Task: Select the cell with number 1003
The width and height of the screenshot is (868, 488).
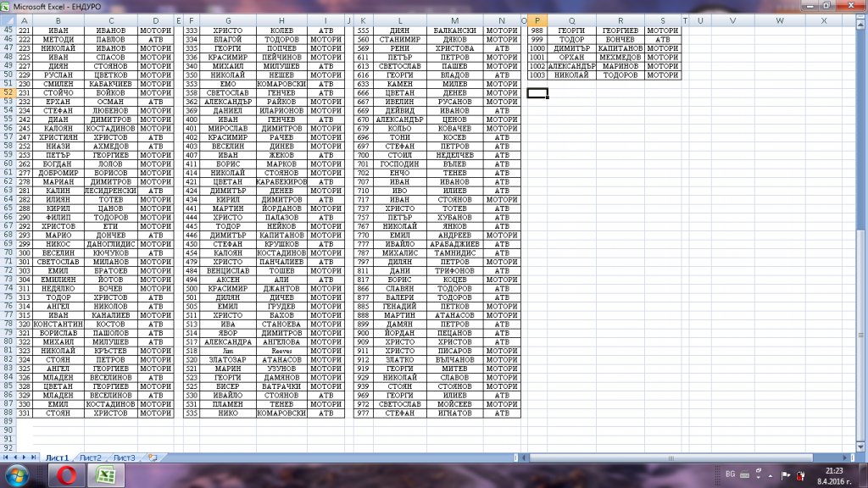Action: pyautogui.click(x=537, y=75)
